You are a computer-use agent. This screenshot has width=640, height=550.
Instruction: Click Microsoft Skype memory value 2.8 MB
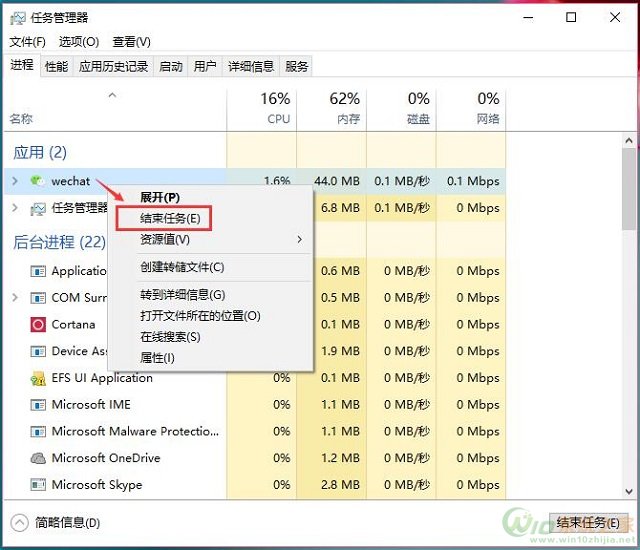coord(340,485)
